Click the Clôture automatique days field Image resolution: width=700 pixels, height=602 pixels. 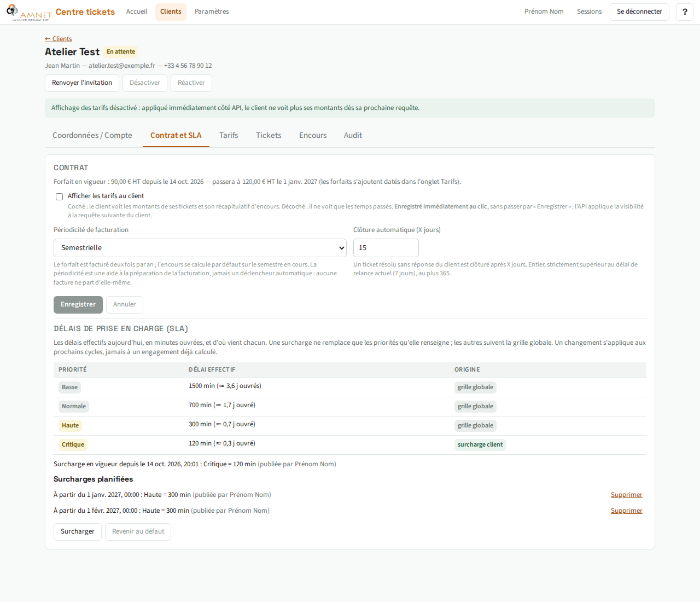[x=386, y=248]
